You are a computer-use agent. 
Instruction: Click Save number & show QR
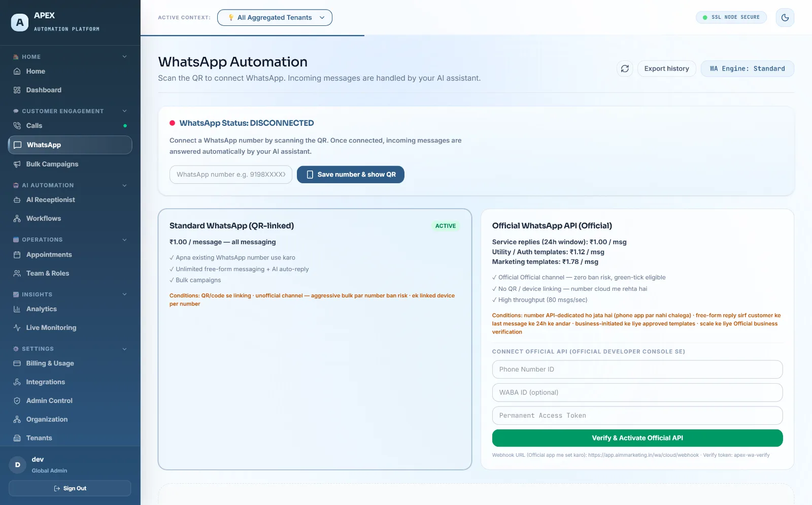click(351, 175)
